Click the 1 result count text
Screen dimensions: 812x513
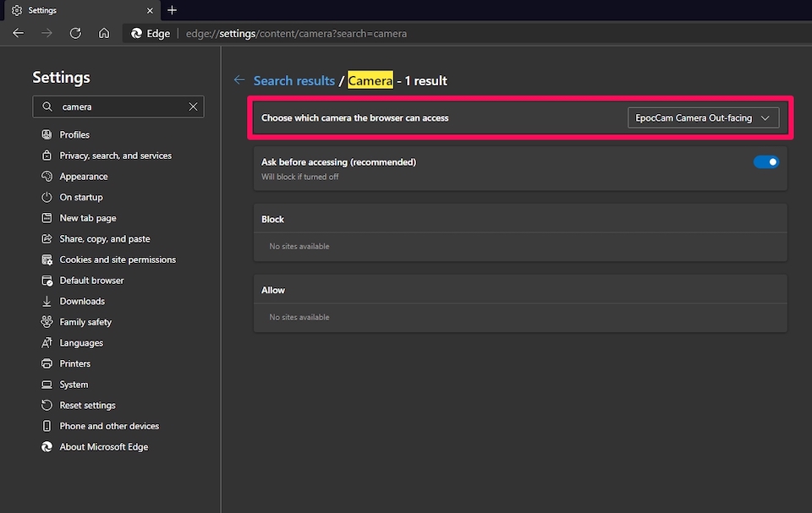pos(425,81)
